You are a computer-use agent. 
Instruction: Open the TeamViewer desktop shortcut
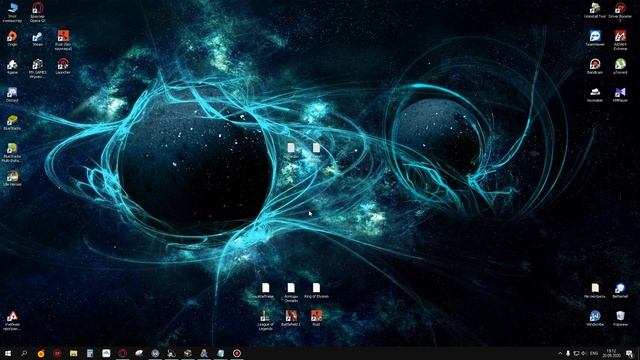click(595, 38)
